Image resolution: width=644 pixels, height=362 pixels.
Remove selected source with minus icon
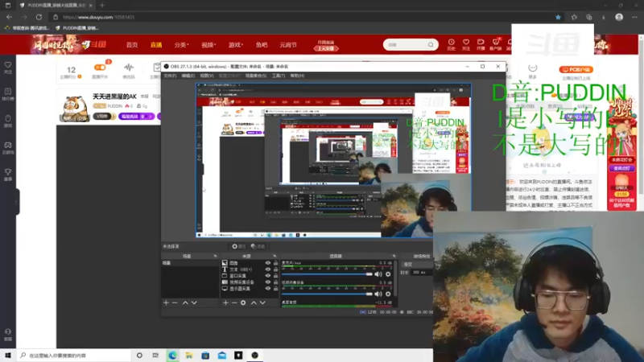pos(234,303)
